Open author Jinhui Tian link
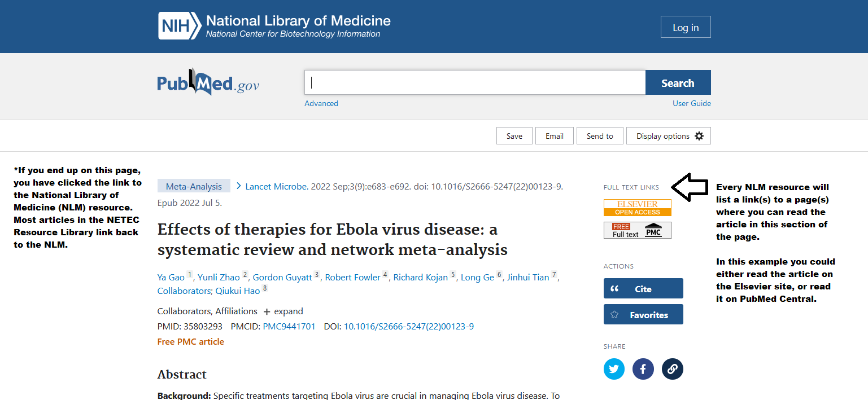The image size is (868, 400). pos(528,277)
